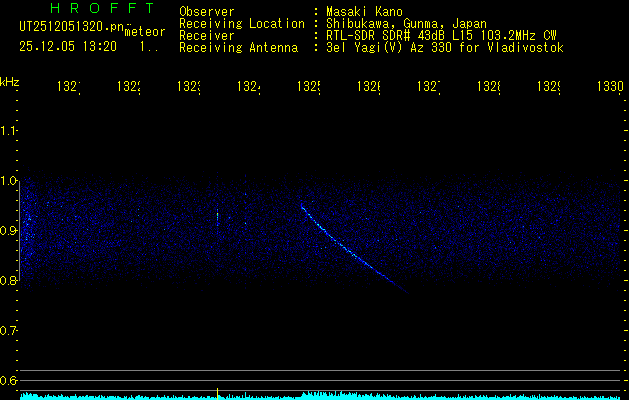Click the 1322 time axis label
Screen dimensions: 629x400
click(129, 86)
